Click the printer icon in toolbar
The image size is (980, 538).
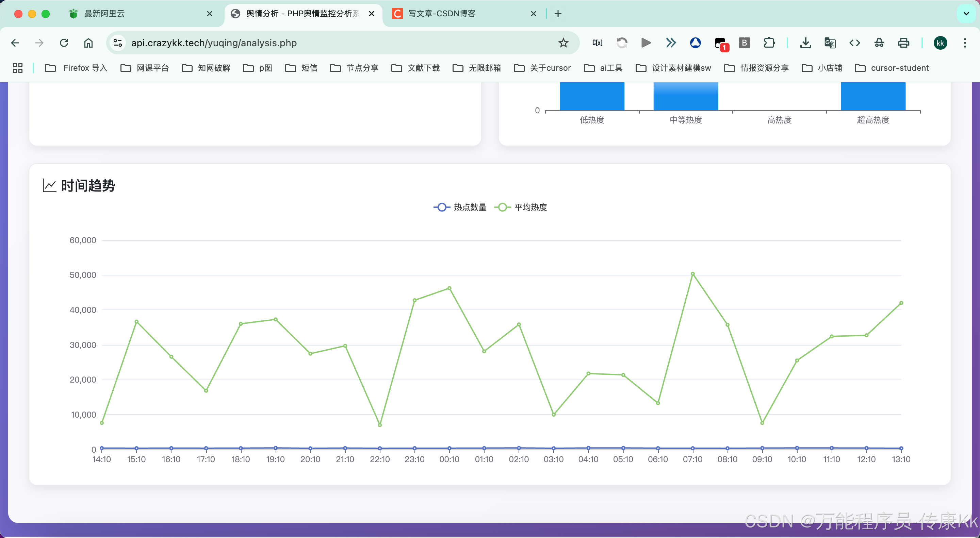(x=903, y=43)
